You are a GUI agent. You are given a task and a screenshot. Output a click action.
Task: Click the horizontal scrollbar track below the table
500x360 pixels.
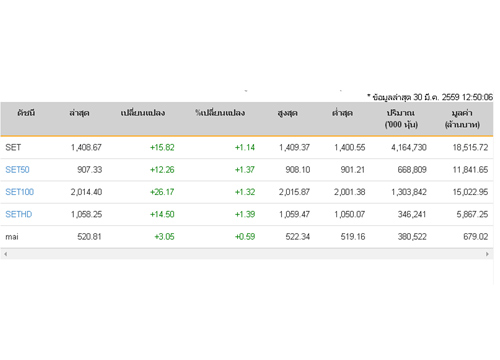[246, 254]
